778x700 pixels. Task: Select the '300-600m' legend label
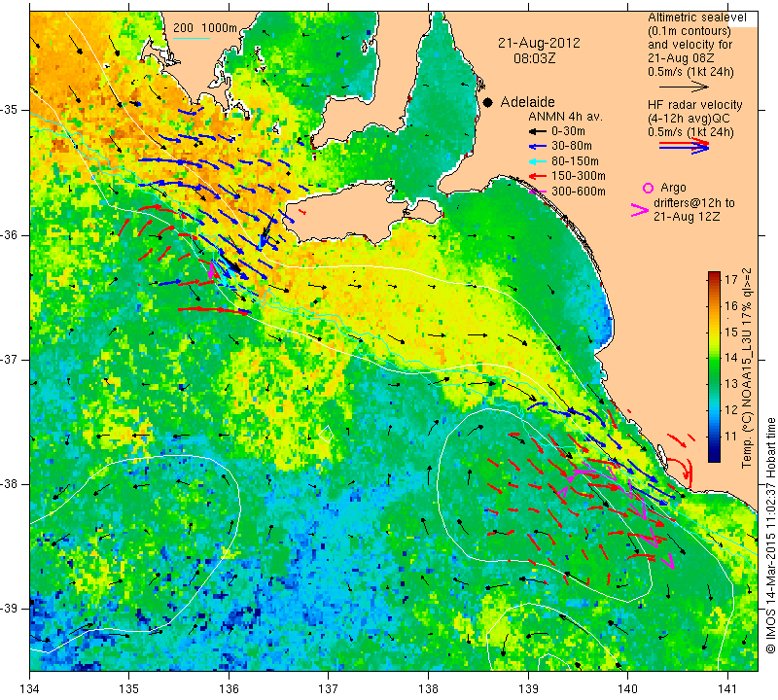[579, 191]
